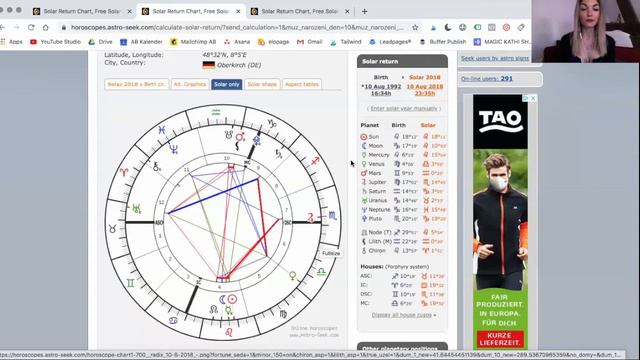
Task: Close the first Solar Return Chart tab
Action: 129,11
